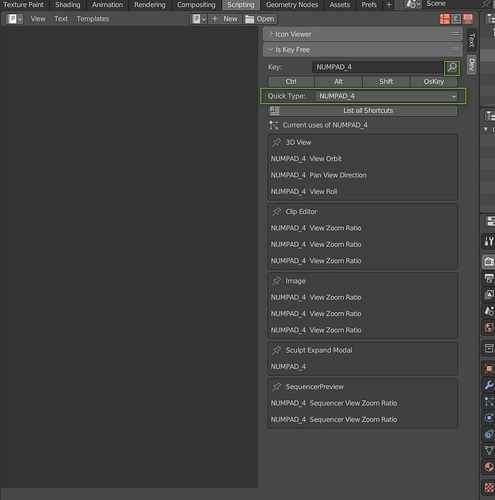Add a new workspace with plus button
The width and height of the screenshot is (495, 500).
pyautogui.click(x=389, y=5)
